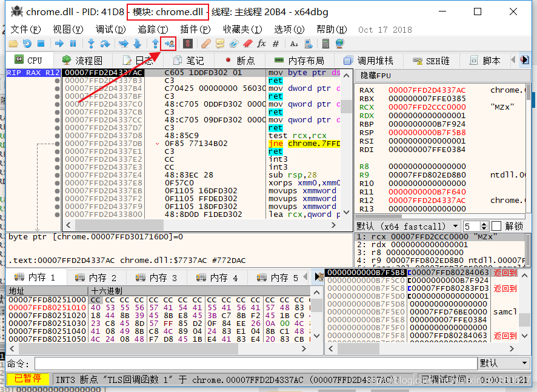Toggle breakpoint bullet at 00007FFD2D4337E4

[57, 175]
